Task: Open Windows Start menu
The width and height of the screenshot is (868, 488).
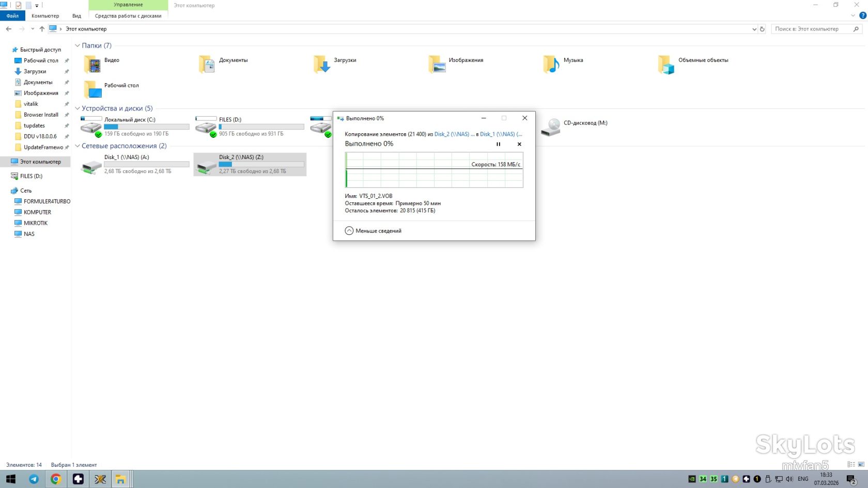Action: click(x=11, y=479)
